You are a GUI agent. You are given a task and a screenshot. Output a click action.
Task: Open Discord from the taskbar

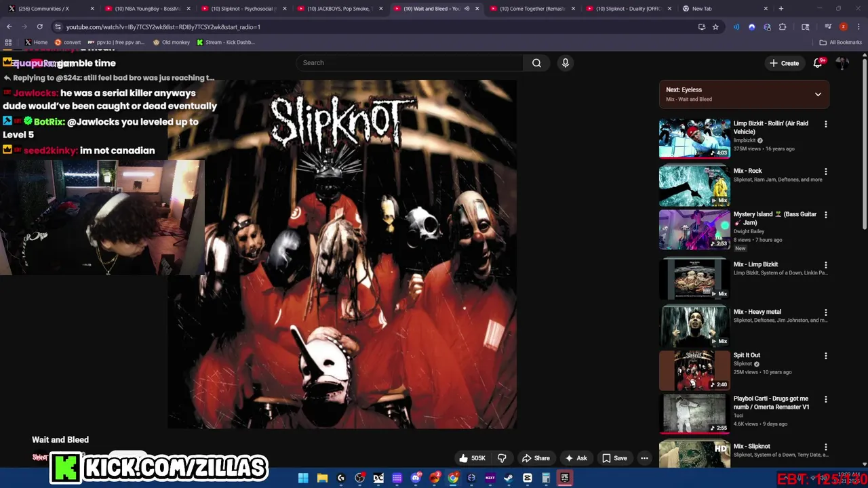click(416, 478)
